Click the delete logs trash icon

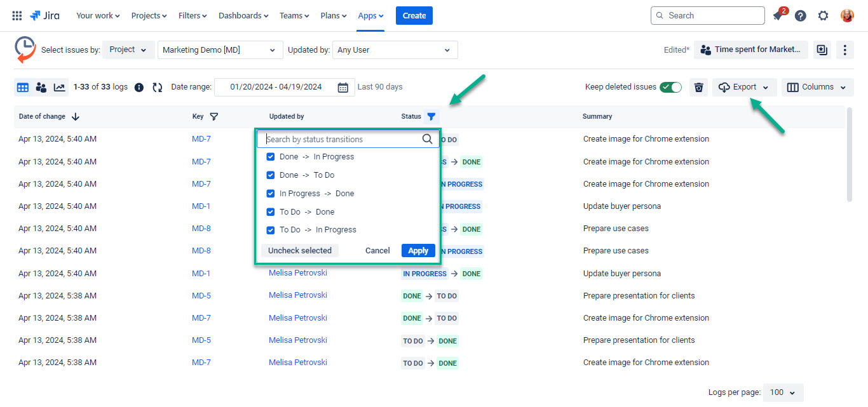click(698, 87)
